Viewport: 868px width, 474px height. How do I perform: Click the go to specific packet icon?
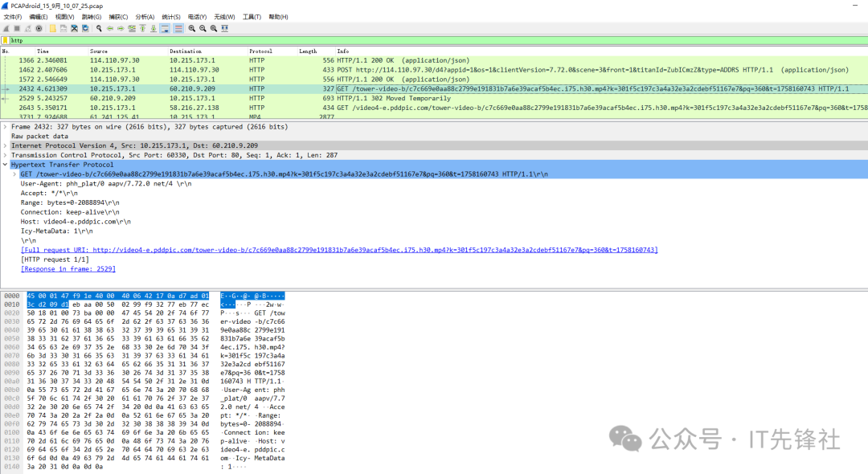point(132,28)
